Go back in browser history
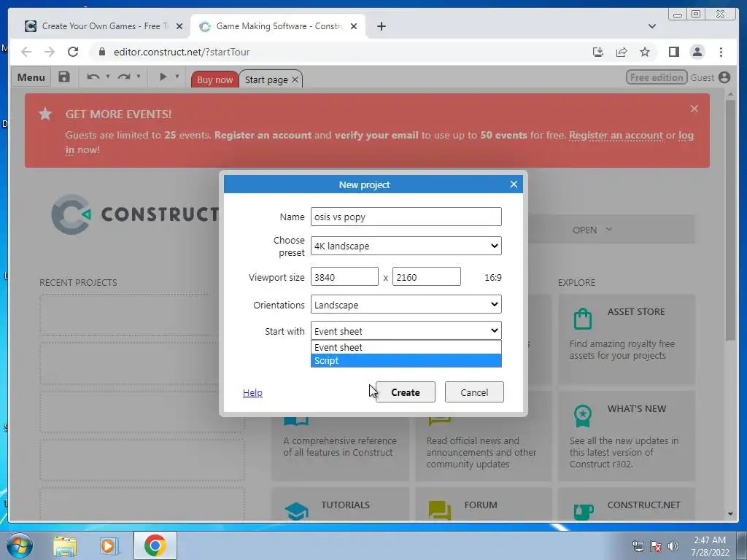Screen dimensions: 747x560 pos(26,52)
